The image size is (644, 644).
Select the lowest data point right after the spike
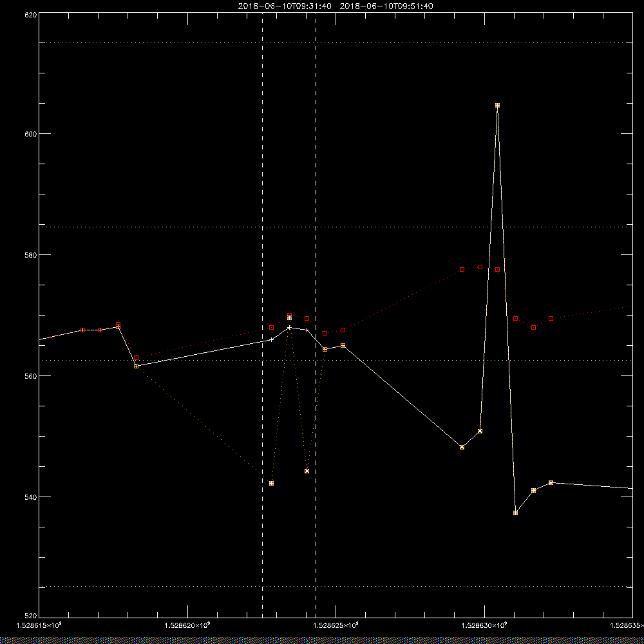tap(515, 513)
